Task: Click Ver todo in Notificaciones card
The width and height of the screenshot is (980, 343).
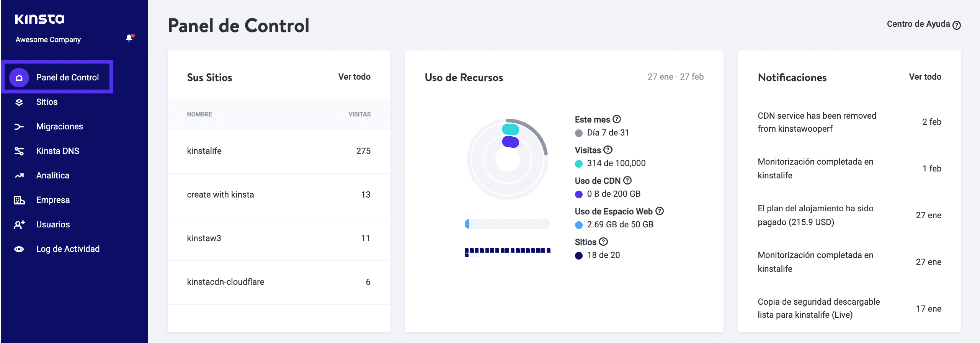Action: pyautogui.click(x=925, y=77)
